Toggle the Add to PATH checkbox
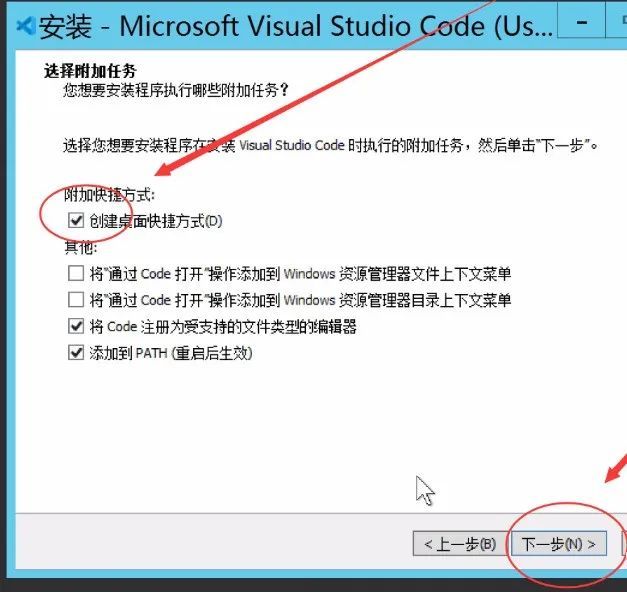This screenshot has width=627, height=592. (x=76, y=353)
